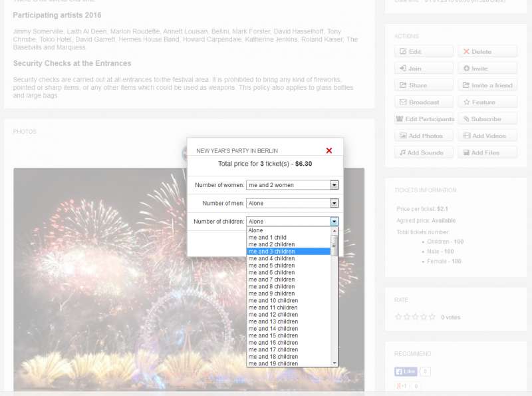Choose 'me and 2 children' option
This screenshot has width=532, height=396.
(289, 244)
